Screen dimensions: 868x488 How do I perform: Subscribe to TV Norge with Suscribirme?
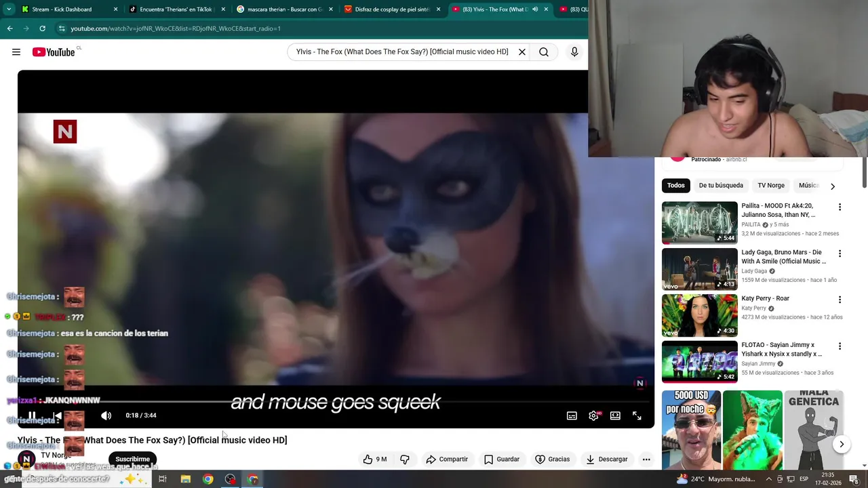[x=132, y=459]
